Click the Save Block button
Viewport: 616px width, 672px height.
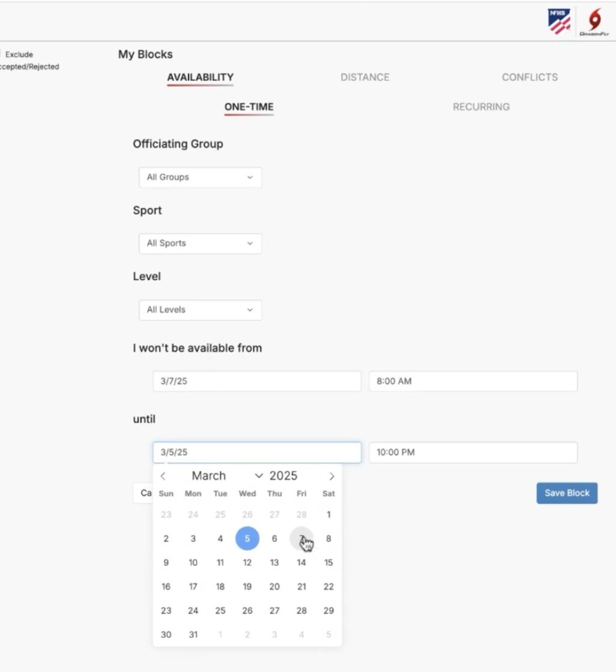tap(567, 493)
